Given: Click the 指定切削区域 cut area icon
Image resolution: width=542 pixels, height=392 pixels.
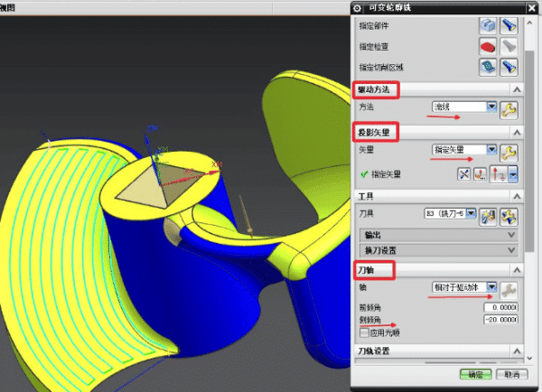Looking at the screenshot, I should coord(487,67).
